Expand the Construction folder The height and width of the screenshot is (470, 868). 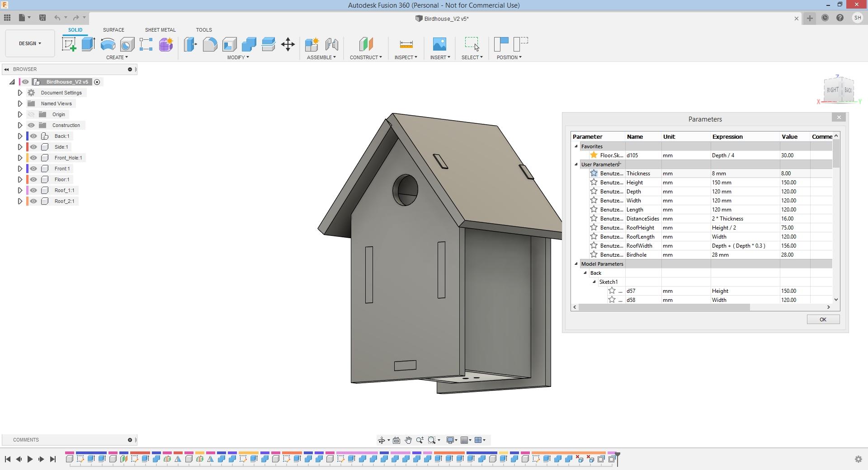[20, 125]
